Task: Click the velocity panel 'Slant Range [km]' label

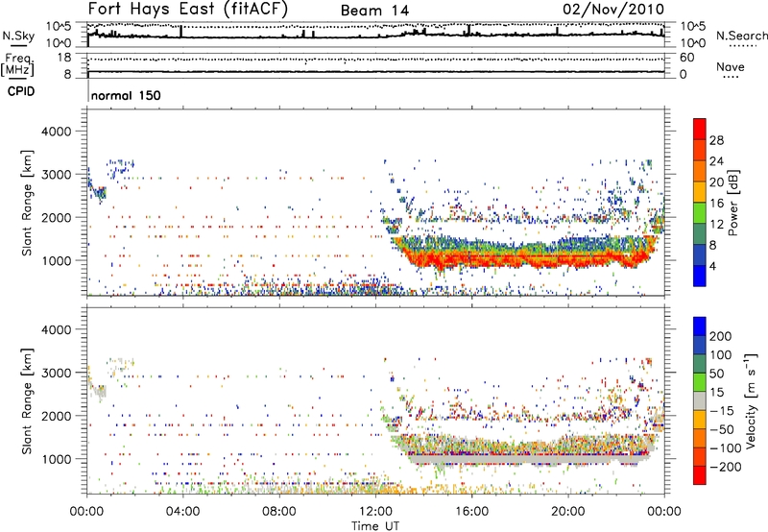Action: (x=28, y=401)
